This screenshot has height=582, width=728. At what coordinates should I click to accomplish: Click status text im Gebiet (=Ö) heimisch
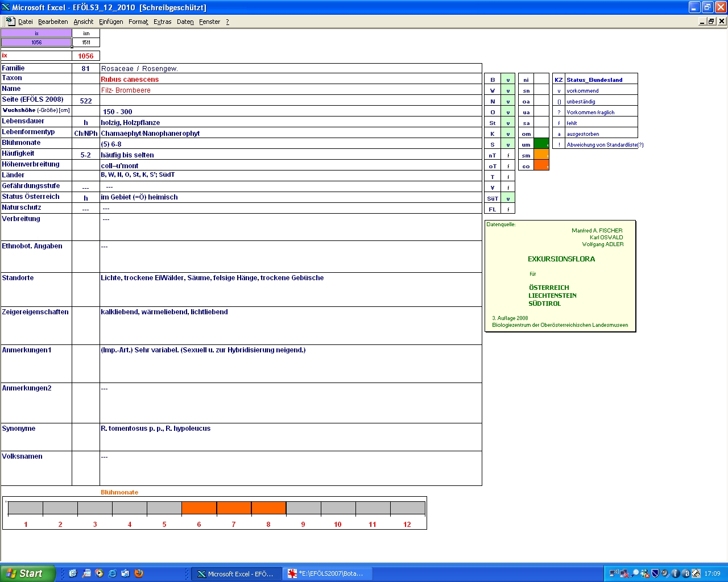(139, 197)
